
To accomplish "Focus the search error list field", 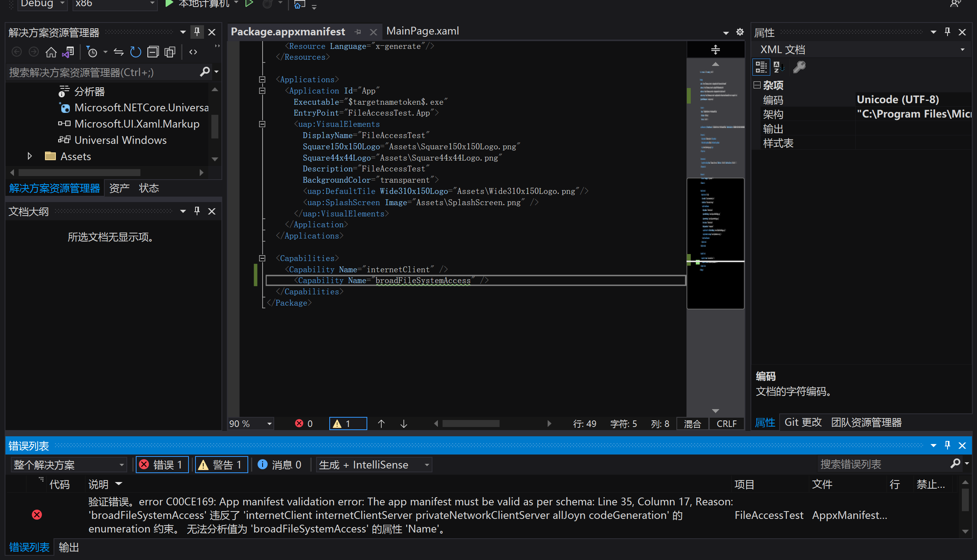I will [x=883, y=464].
